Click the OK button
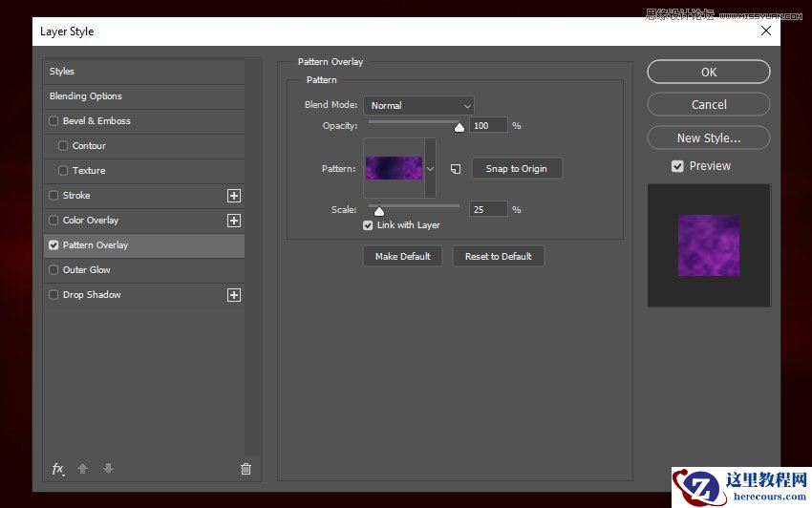The width and height of the screenshot is (812, 508). 708,72
